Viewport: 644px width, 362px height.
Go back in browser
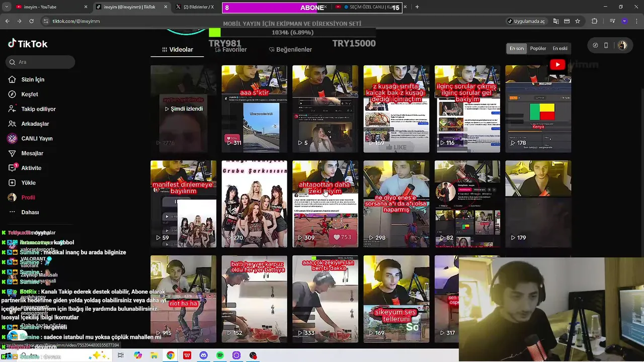pyautogui.click(x=7, y=21)
